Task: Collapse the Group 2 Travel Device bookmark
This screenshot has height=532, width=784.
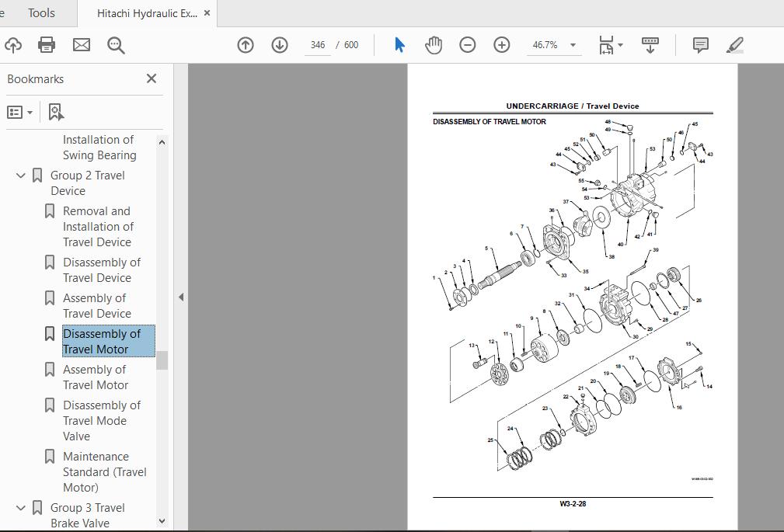Action: click(20, 176)
